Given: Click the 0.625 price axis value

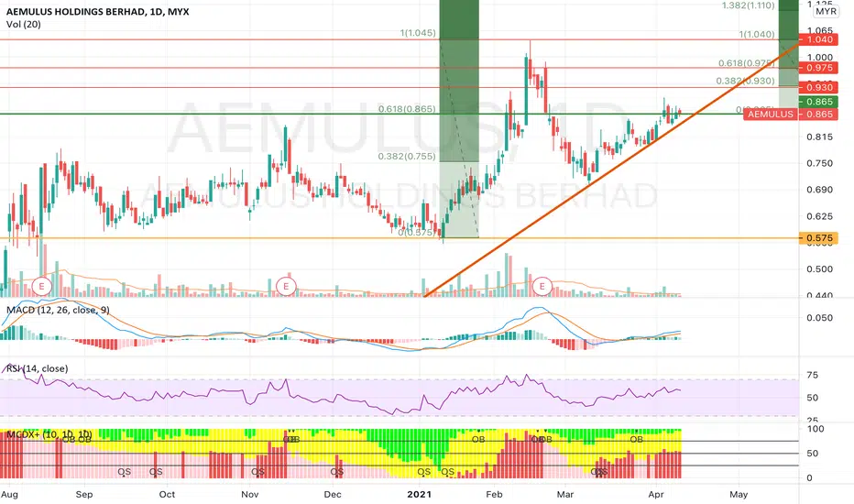Looking at the screenshot, I should (820, 216).
